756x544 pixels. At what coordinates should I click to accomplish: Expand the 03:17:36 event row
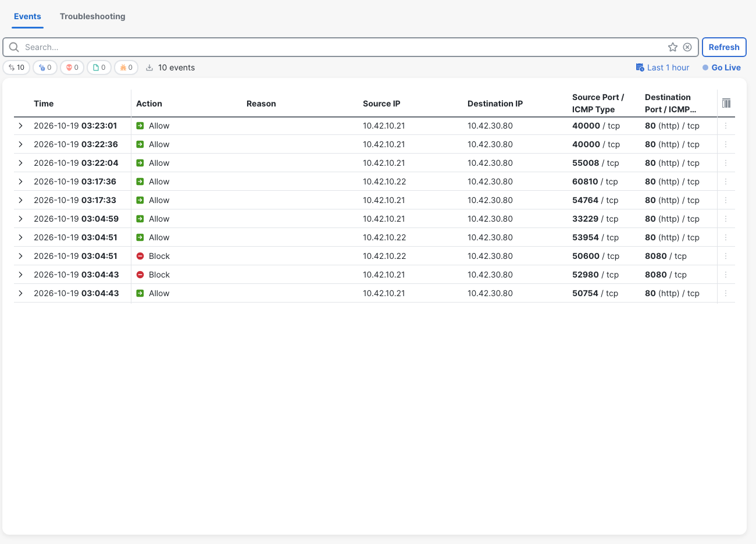click(20, 182)
